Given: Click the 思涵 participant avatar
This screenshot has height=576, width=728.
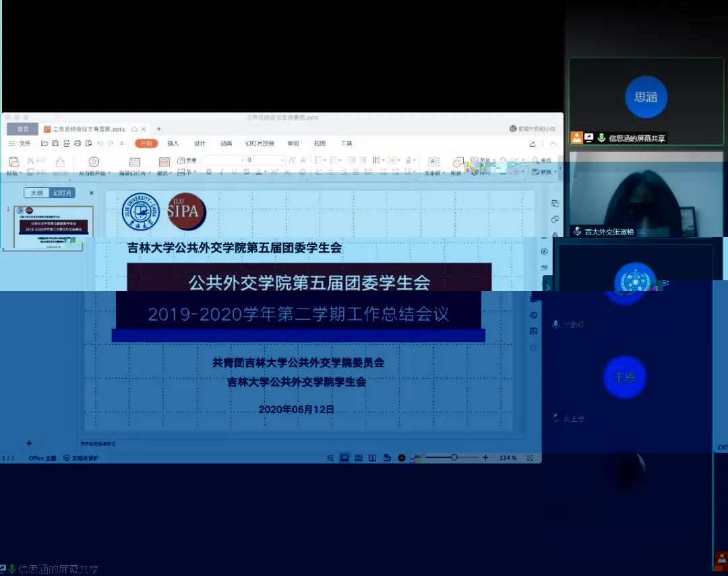Looking at the screenshot, I should [x=646, y=97].
